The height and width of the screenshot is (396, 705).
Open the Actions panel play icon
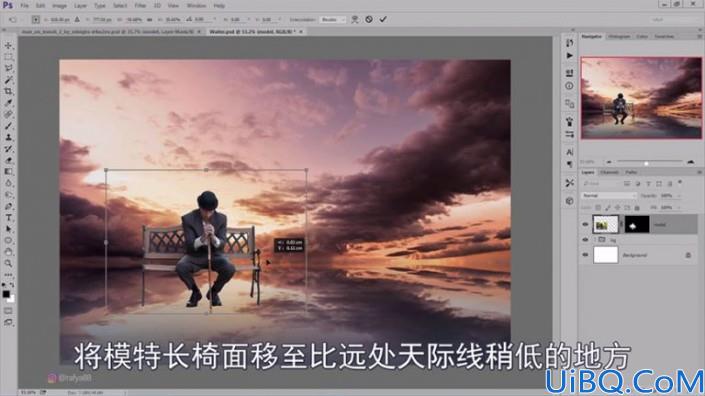(x=570, y=56)
